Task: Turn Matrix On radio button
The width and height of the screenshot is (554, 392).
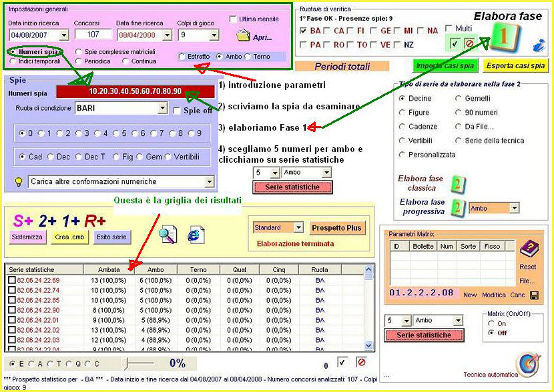Action: [491, 323]
